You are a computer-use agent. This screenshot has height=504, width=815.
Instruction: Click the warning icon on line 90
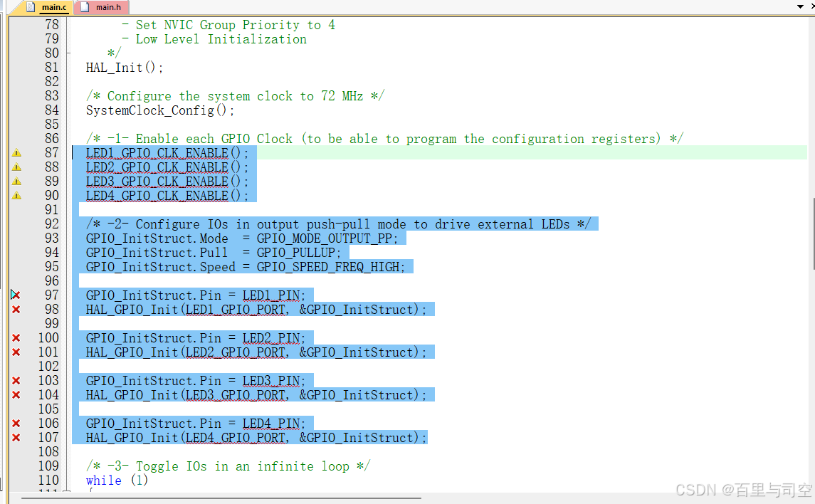point(16,195)
